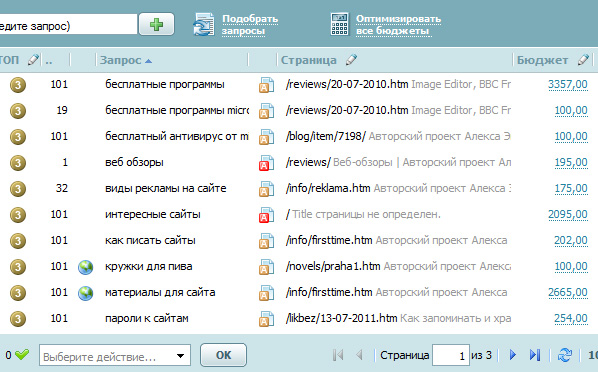Viewport: 598px width, 372px height.
Task: Click the red page icon in веб обзоры row
Action: click(267, 163)
